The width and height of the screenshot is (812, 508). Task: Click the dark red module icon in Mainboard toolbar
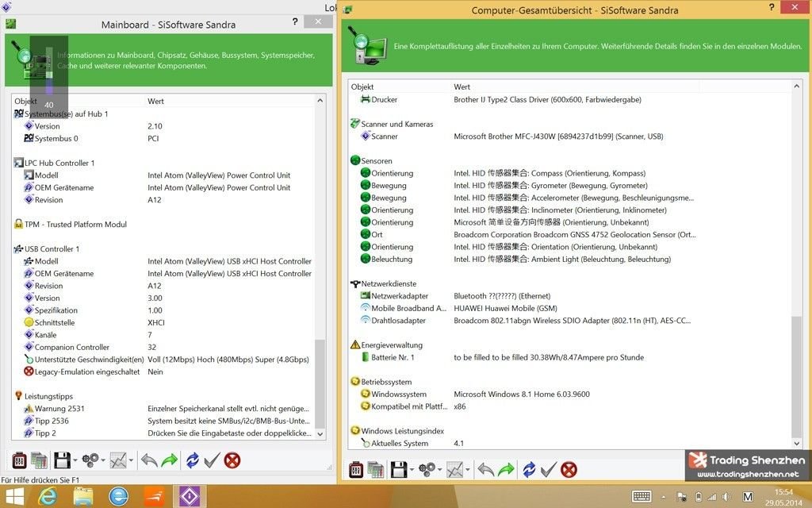click(19, 460)
